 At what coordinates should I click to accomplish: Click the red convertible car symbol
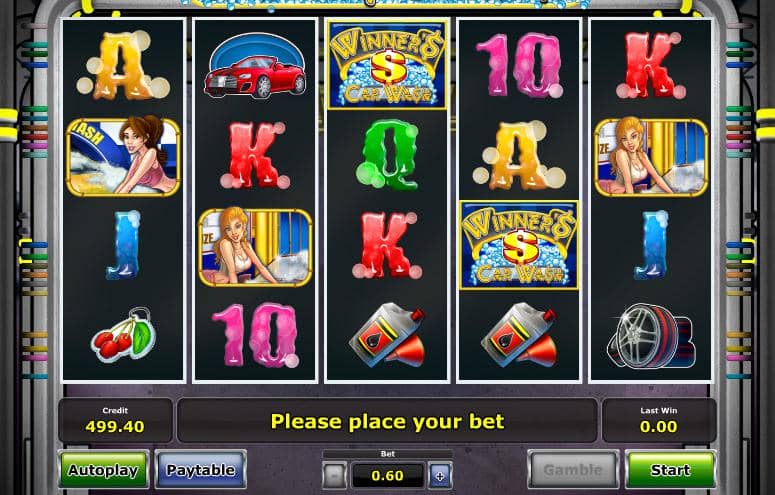[x=255, y=66]
